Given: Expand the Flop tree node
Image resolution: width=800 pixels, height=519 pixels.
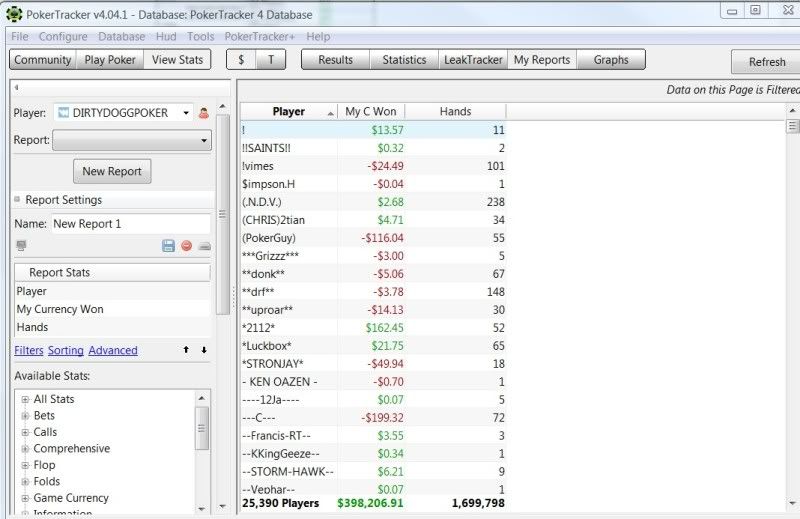Looking at the screenshot, I should [25, 465].
